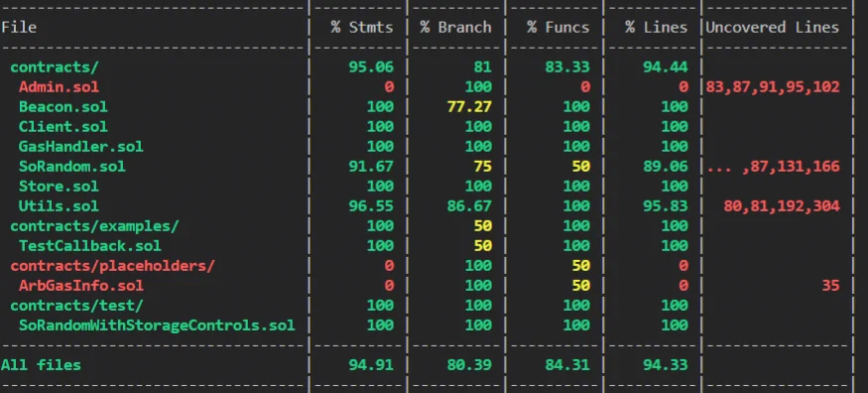This screenshot has width=868, height=393.
Task: Click the "% Funcs" column header
Action: 558,27
